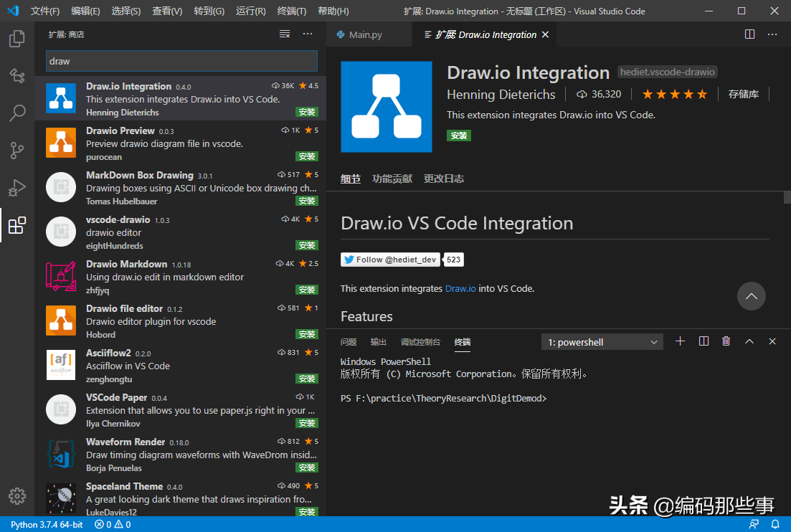Open notifications bell in status bar
Screen dimensions: 791x532
tap(775, 524)
